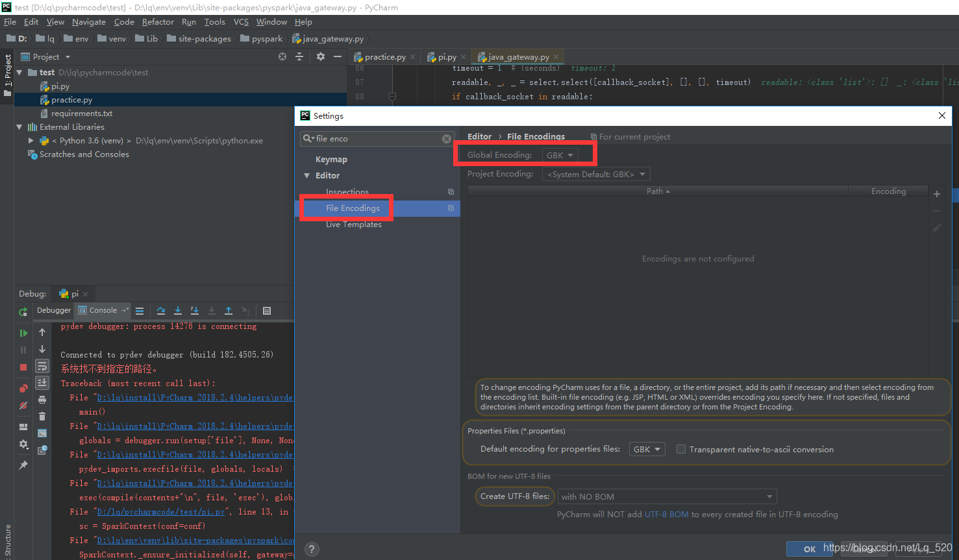Close java_gateway.py editor tab
The image size is (959, 560).
click(x=556, y=57)
